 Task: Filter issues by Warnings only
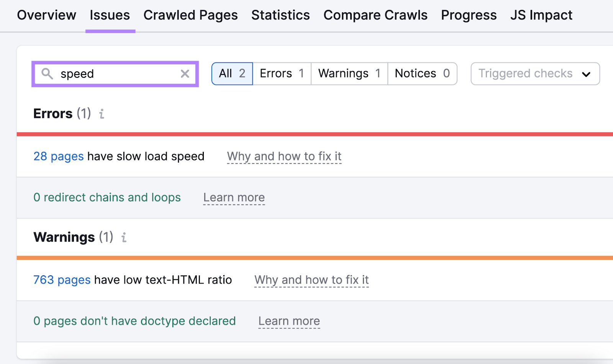click(x=349, y=73)
